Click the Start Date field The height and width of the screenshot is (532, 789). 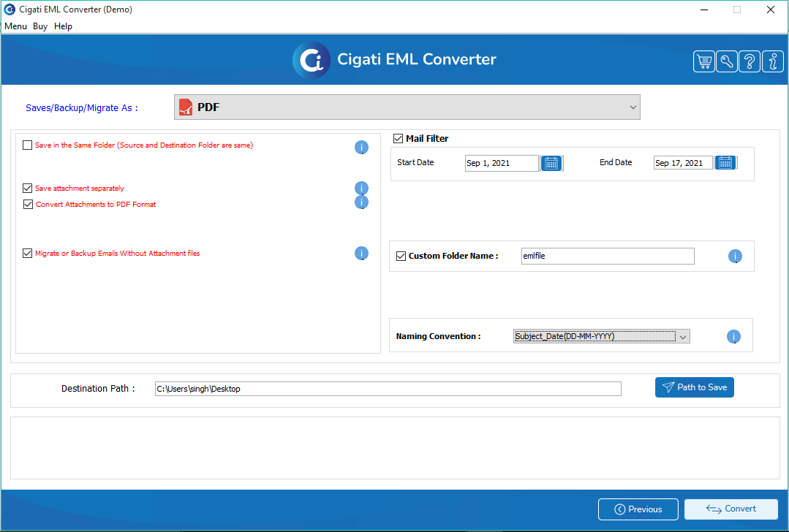pyautogui.click(x=502, y=163)
